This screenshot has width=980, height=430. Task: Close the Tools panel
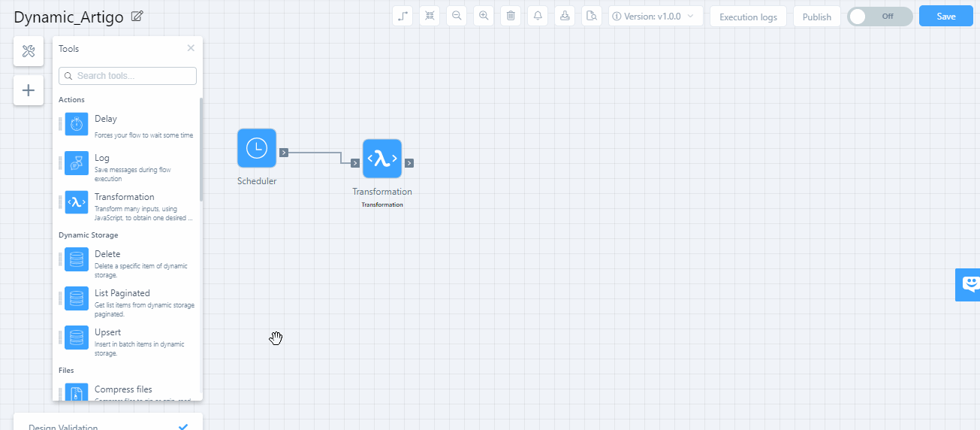click(191, 48)
